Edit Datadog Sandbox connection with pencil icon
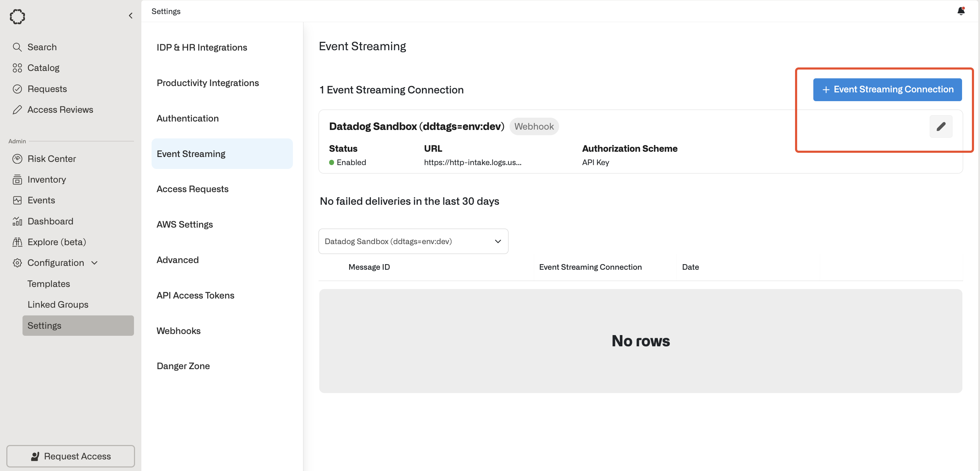The image size is (980, 471). click(x=941, y=126)
